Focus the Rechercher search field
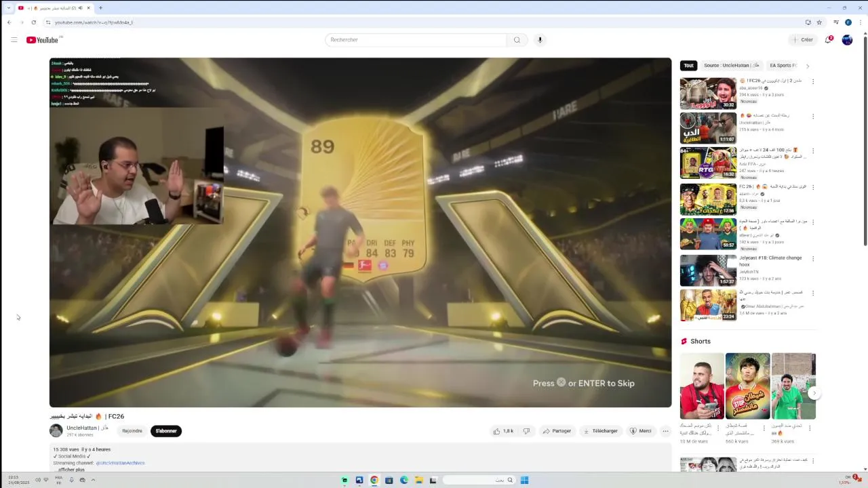 [416, 40]
